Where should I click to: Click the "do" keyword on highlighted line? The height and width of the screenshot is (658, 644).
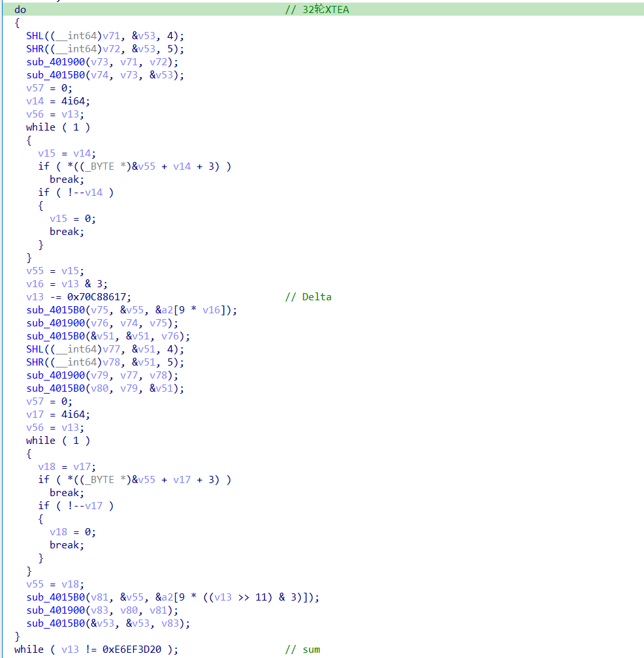(x=20, y=10)
